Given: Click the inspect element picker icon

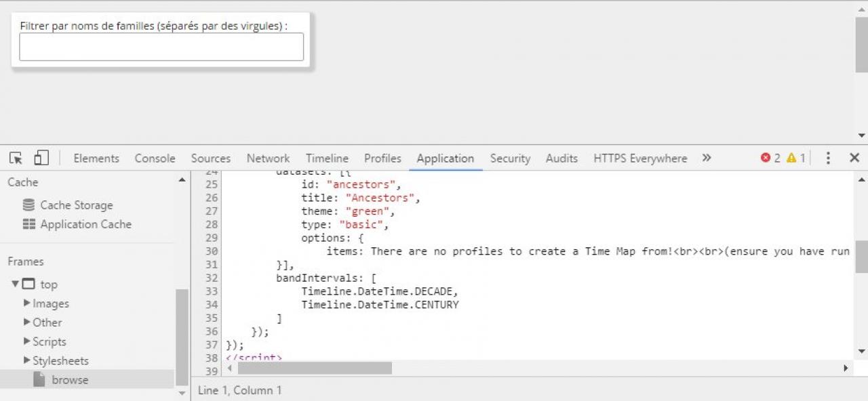Looking at the screenshot, I should click(x=16, y=158).
